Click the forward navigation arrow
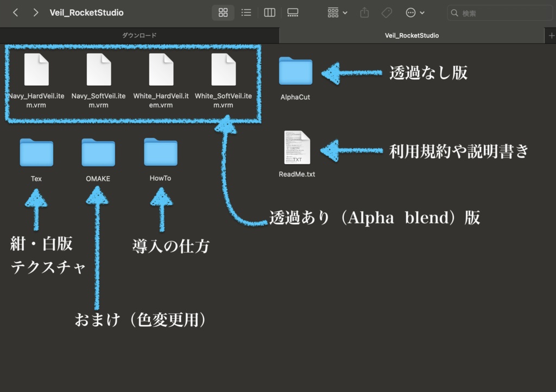 pyautogui.click(x=35, y=12)
